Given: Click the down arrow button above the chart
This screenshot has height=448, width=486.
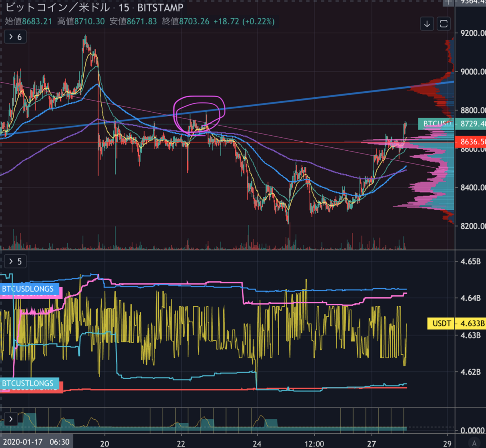Looking at the screenshot, I should pyautogui.click(x=427, y=24).
